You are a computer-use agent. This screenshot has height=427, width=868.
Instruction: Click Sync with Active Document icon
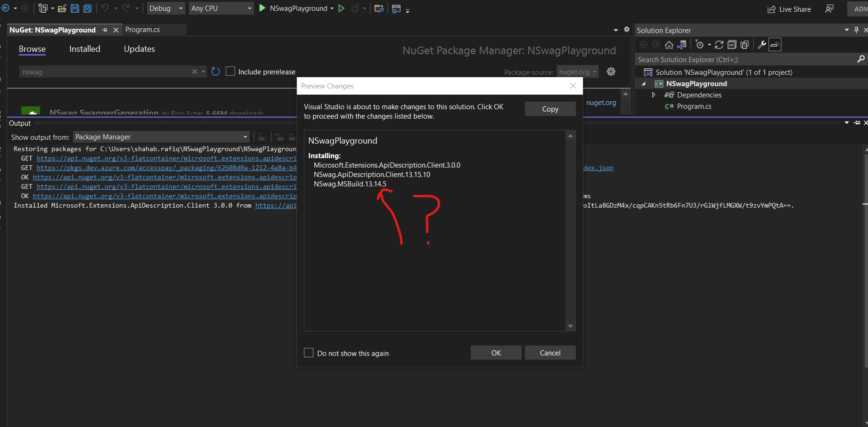click(x=719, y=45)
